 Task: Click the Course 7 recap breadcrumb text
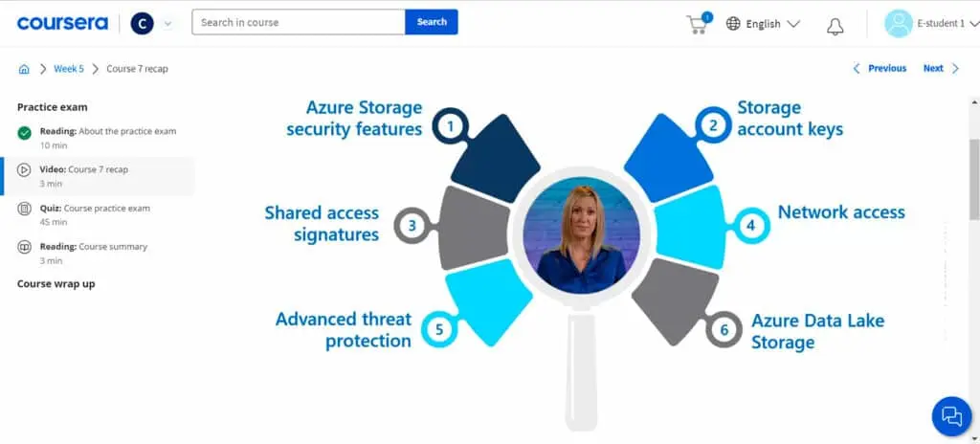click(137, 69)
